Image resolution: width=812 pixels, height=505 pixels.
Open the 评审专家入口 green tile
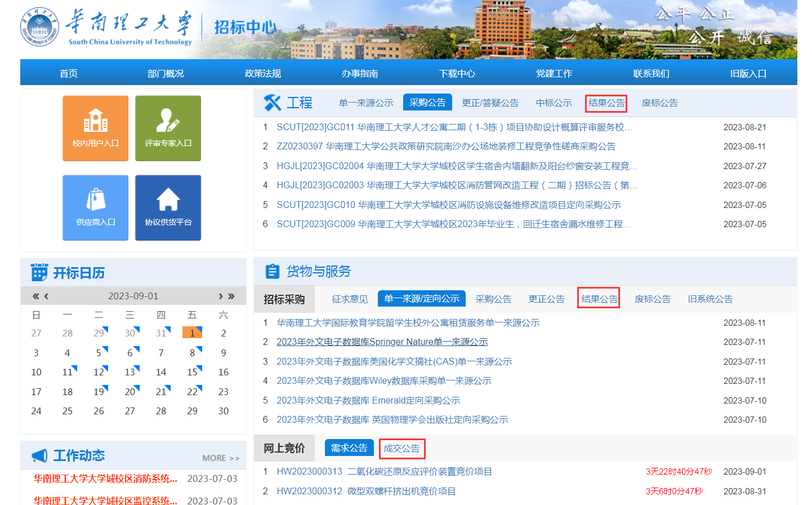click(168, 129)
